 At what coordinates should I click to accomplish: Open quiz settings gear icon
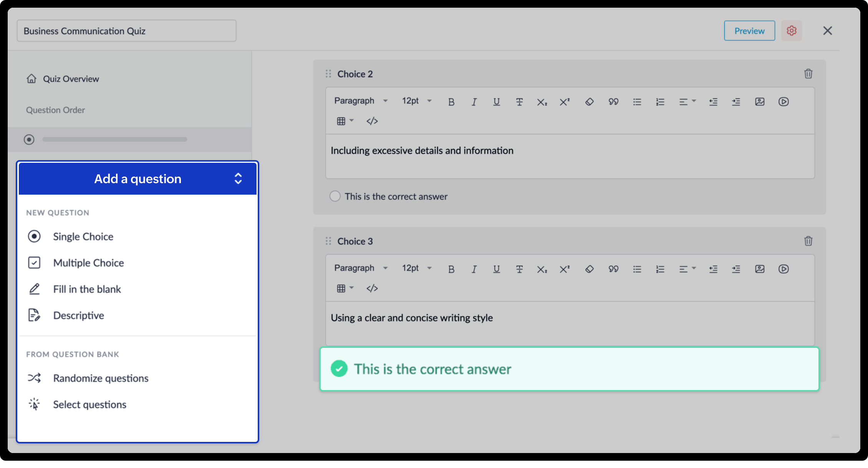click(791, 31)
